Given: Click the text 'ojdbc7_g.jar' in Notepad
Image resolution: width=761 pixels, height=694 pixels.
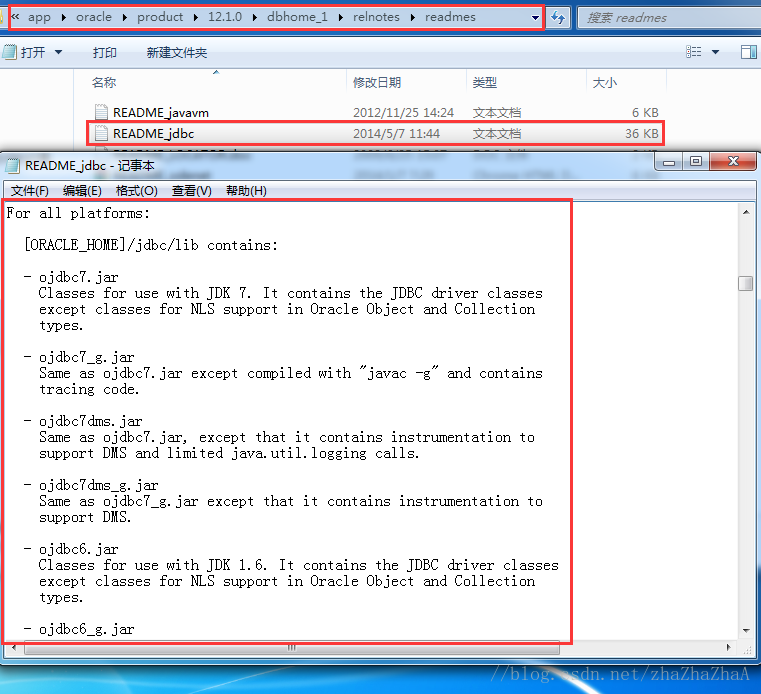Looking at the screenshot, I should click(x=86, y=357).
